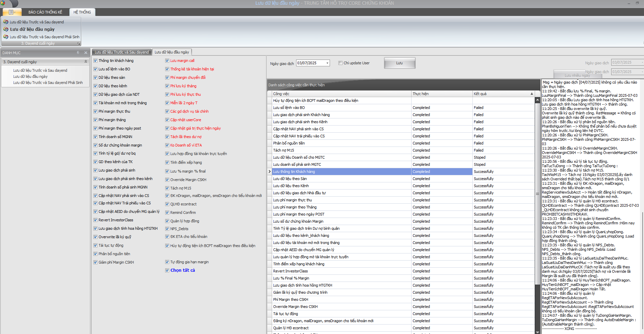Toggle 'Miễn lãi 2 ngày T' checkbox

click(167, 103)
